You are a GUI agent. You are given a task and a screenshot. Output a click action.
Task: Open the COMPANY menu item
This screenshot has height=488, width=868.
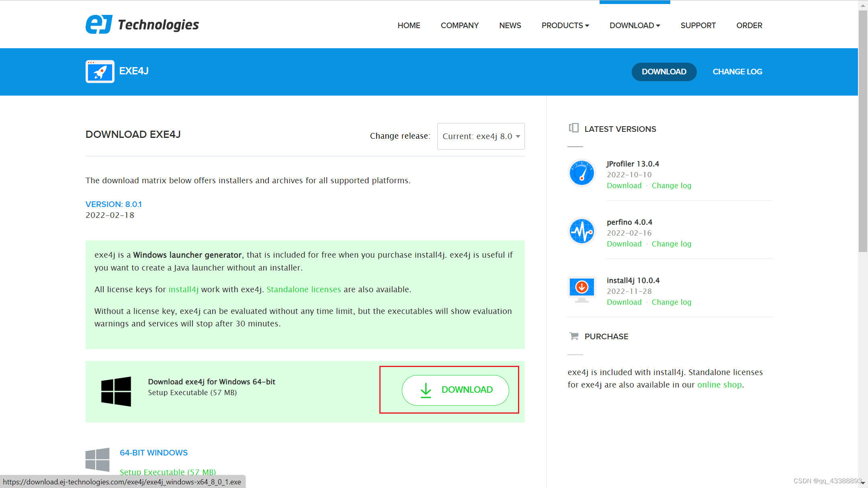pos(459,25)
